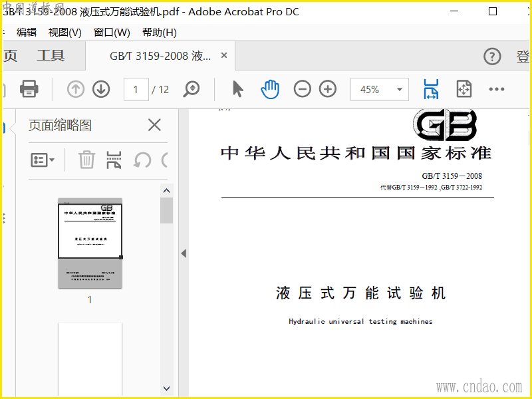Click the Hydraulic universal testing machines subtitle
Viewport: 532px width, 399px height.
pos(360,321)
